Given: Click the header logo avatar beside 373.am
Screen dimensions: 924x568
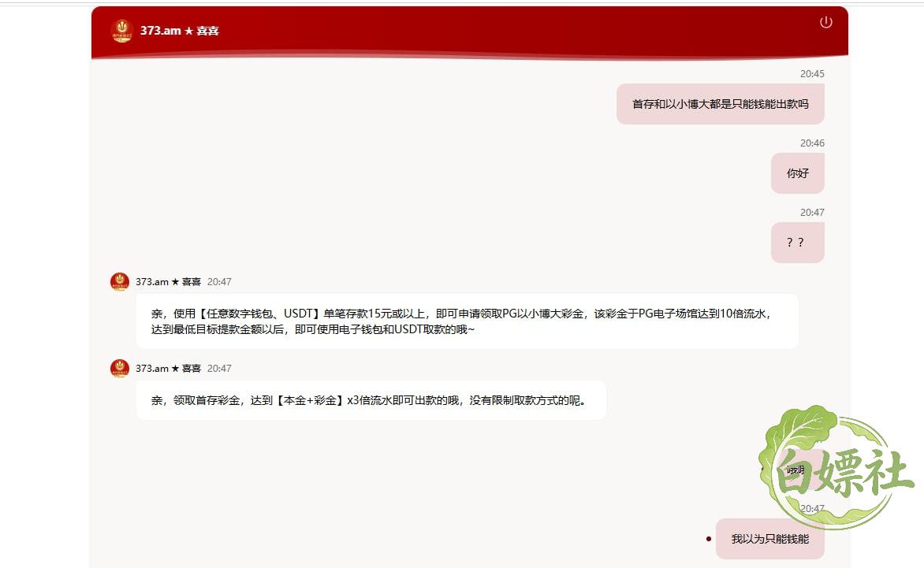Looking at the screenshot, I should (x=122, y=31).
